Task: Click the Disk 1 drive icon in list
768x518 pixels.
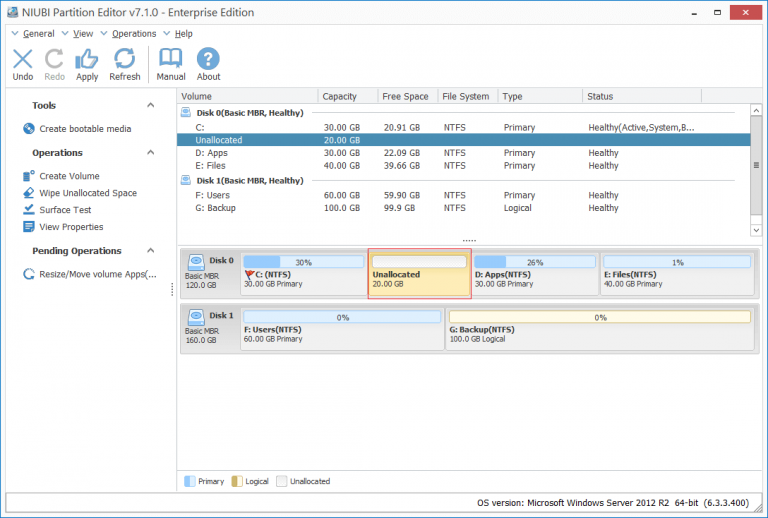Action: point(186,180)
